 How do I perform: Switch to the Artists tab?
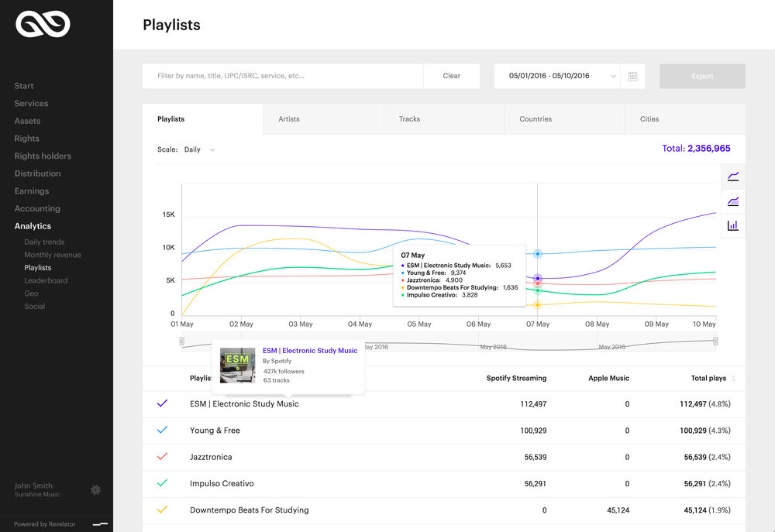click(x=323, y=119)
